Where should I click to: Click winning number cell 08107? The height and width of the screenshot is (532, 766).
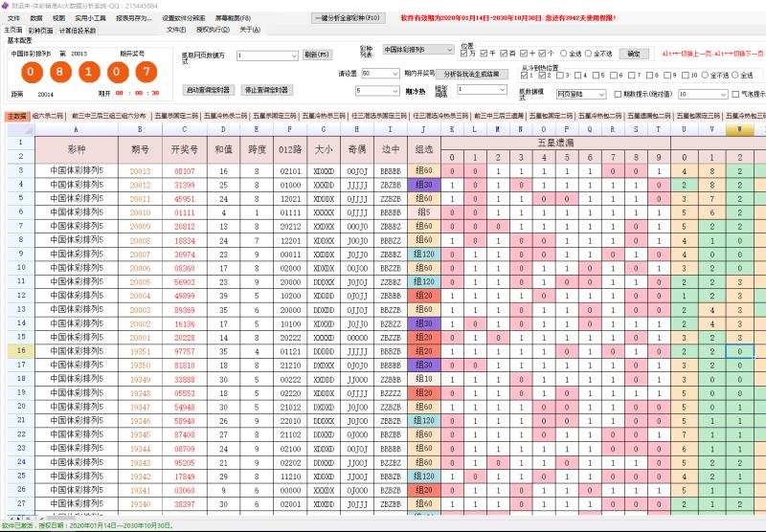click(184, 171)
